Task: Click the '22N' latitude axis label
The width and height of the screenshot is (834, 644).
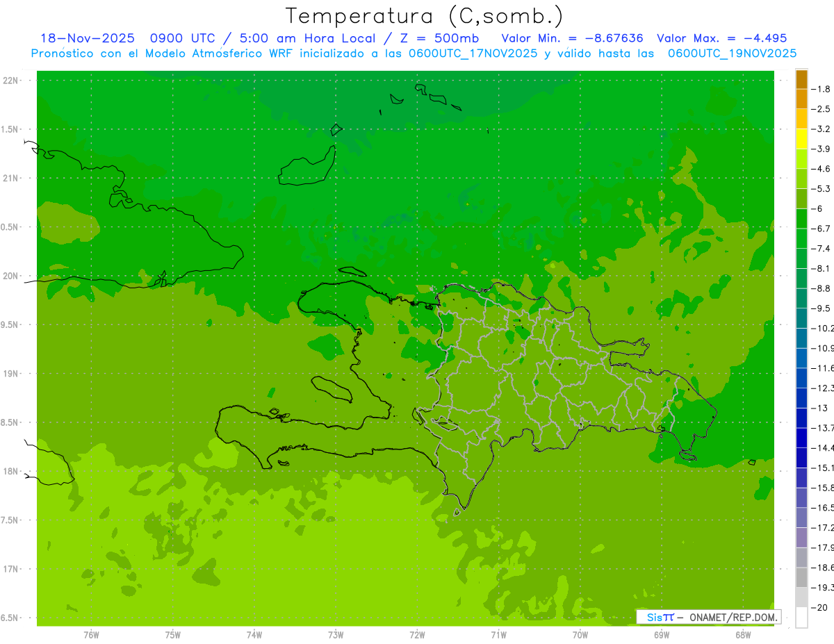Action: 10,81
